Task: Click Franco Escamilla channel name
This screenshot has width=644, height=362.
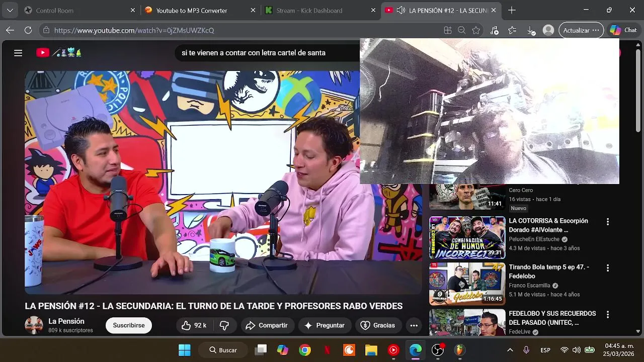Action: [x=529, y=286]
